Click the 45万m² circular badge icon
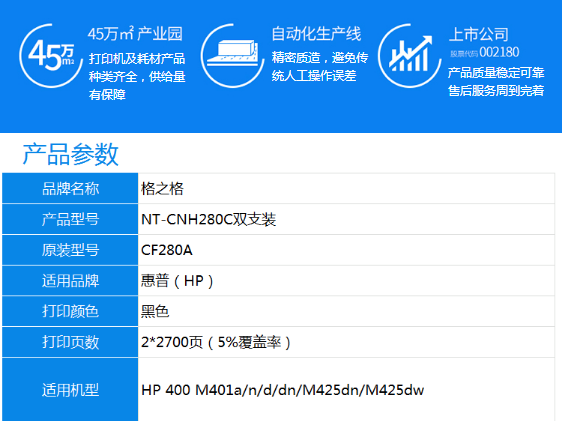Screen dimensions: 563x421 tap(51, 56)
